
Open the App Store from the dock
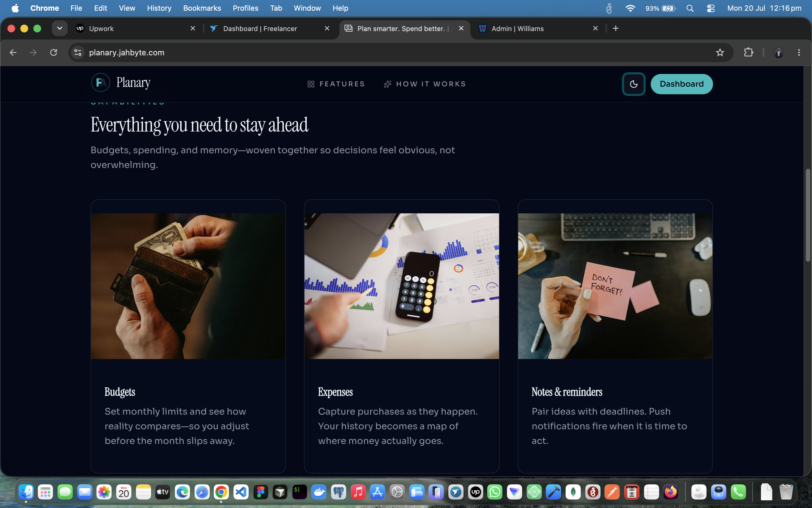378,492
